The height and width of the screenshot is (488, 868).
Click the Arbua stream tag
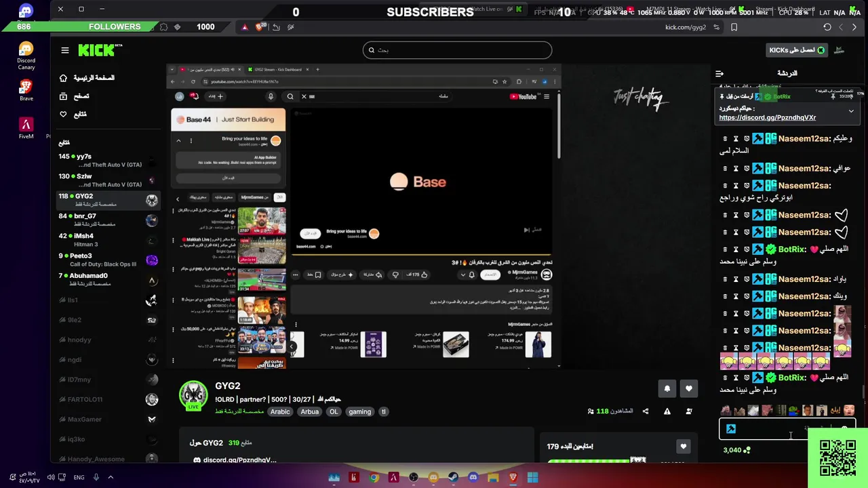309,411
